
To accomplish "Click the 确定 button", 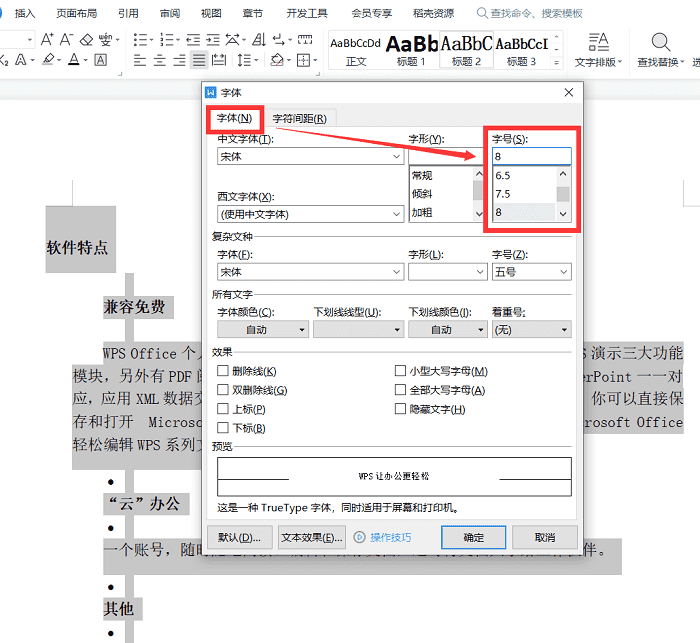I will [x=473, y=537].
